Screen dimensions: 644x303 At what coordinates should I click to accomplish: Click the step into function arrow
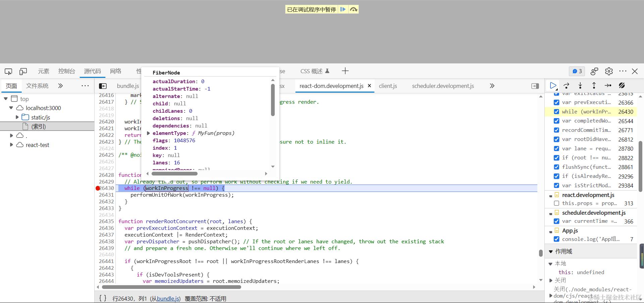click(580, 86)
